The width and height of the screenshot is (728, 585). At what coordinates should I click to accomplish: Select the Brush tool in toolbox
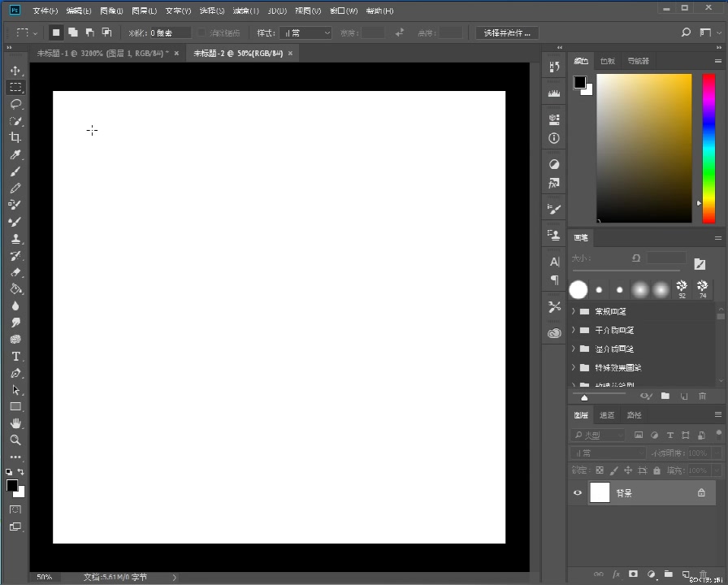pos(15,171)
